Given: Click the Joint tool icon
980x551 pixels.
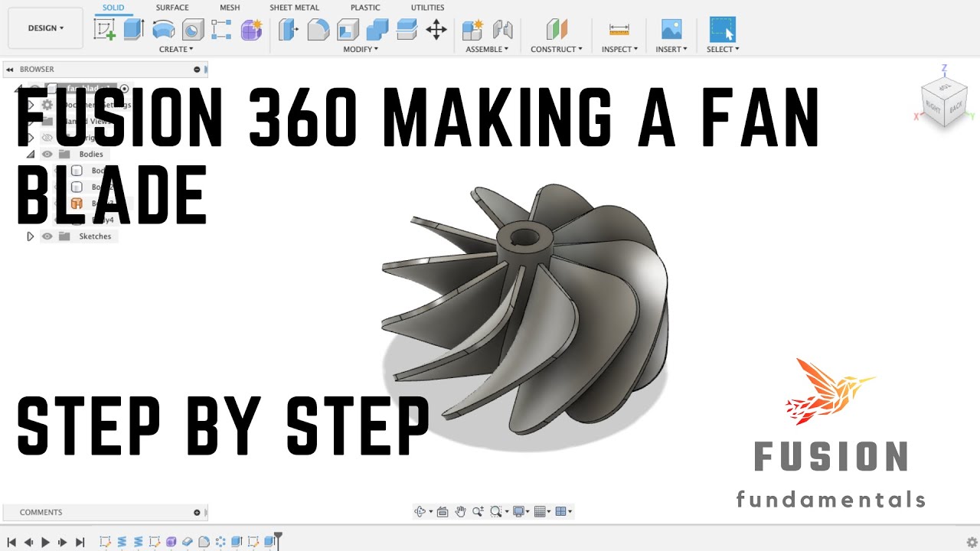Looking at the screenshot, I should click(x=502, y=30).
